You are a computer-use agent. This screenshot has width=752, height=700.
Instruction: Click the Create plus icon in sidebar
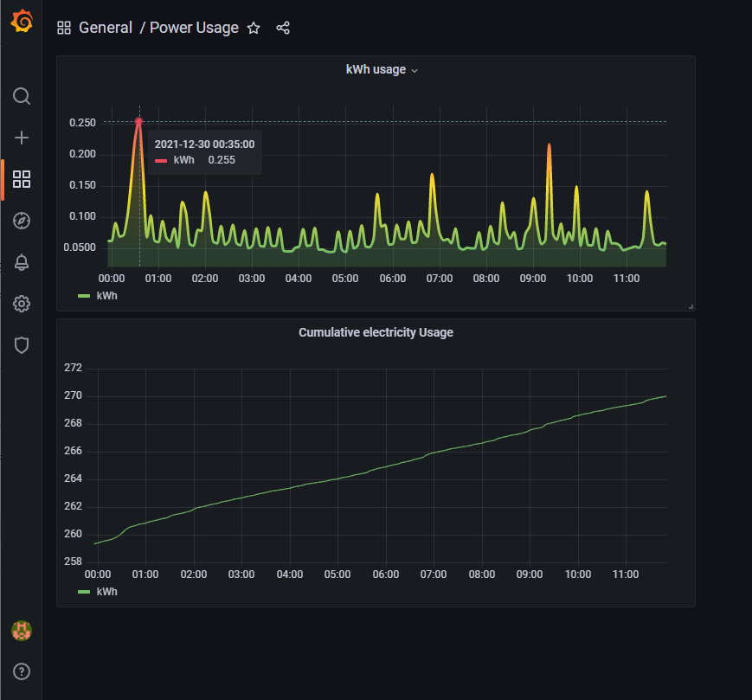(22, 138)
